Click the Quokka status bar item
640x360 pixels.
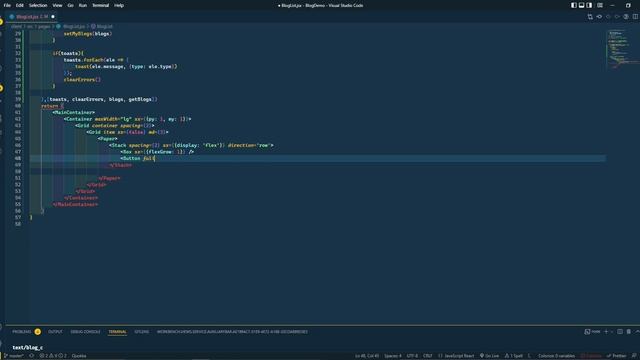(x=79, y=356)
